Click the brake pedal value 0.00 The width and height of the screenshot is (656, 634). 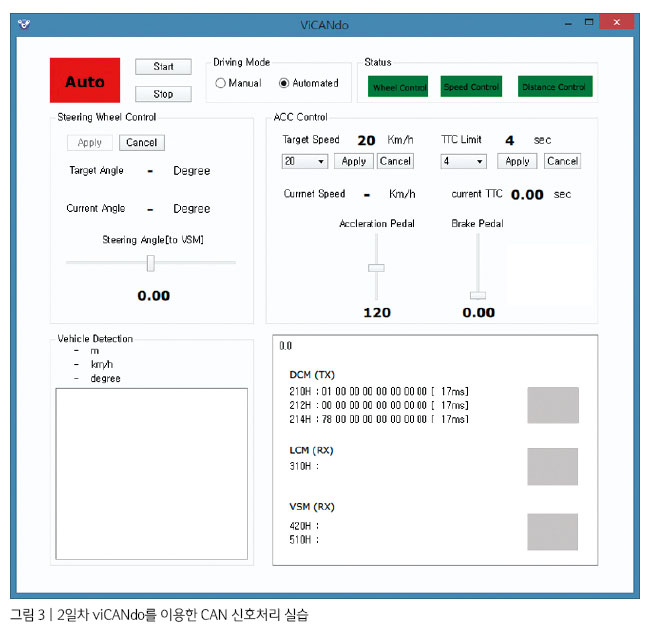pyautogui.click(x=479, y=313)
